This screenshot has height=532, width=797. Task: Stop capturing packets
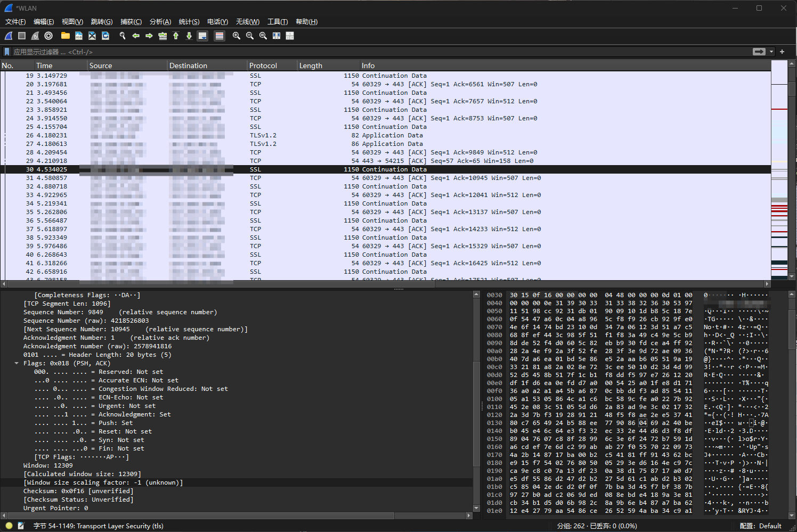click(22, 36)
